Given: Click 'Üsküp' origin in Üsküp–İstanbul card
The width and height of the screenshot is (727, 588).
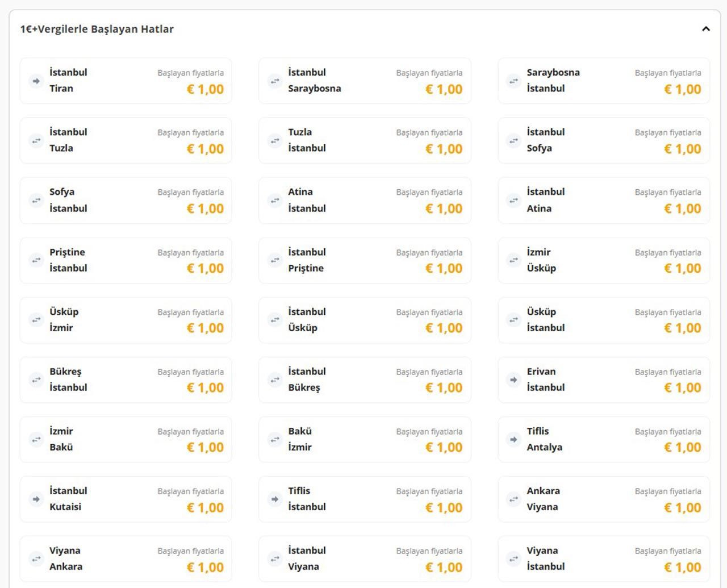Looking at the screenshot, I should [x=541, y=312].
